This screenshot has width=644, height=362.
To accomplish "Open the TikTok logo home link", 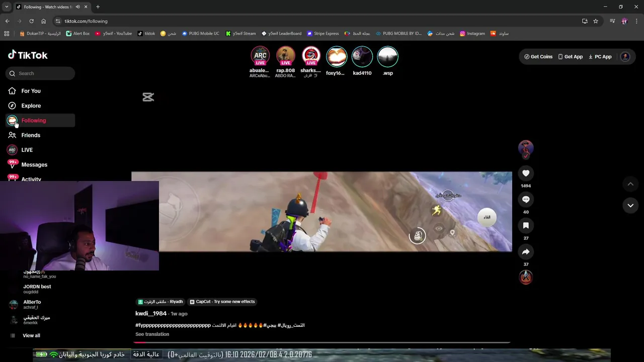I will [x=28, y=55].
